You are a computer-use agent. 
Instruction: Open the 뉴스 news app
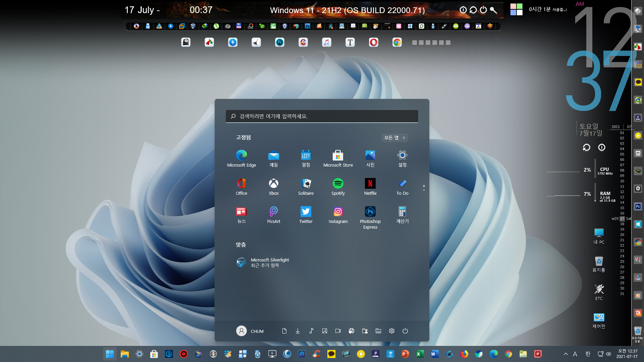pos(241,215)
